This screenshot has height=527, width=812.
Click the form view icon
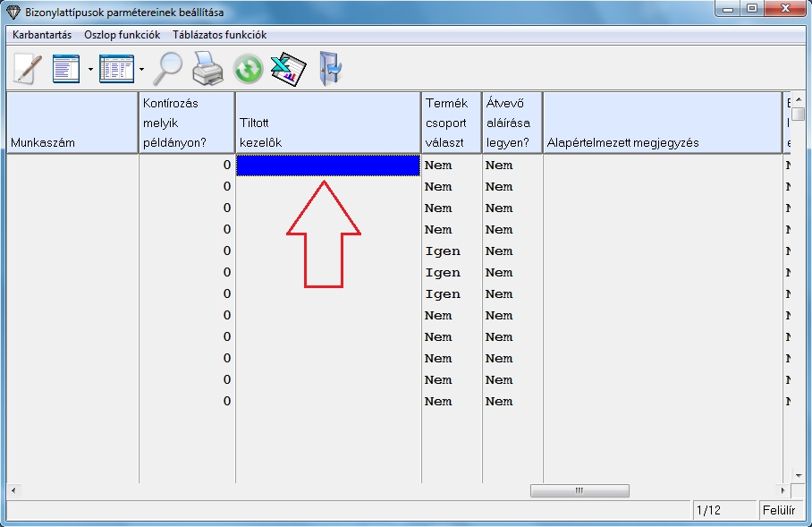(x=66, y=69)
